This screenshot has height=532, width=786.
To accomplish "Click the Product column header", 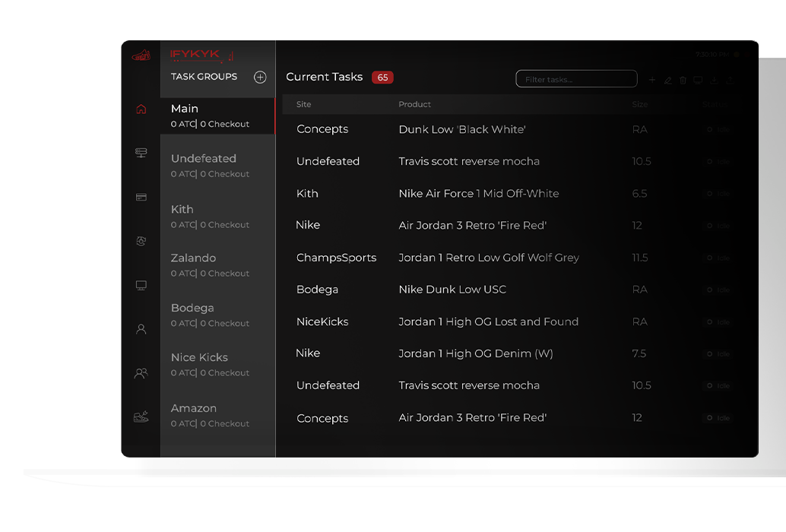I will (414, 104).
